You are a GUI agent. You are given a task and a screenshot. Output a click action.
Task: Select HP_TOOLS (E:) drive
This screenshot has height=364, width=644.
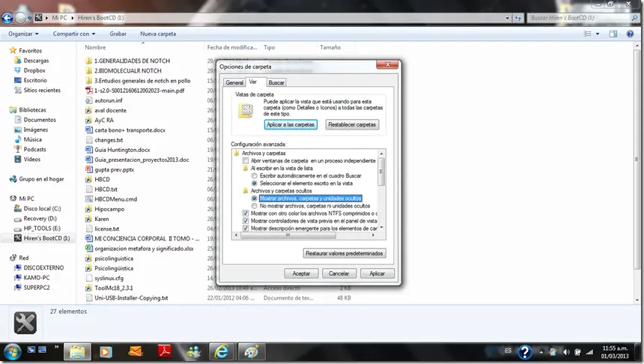pyautogui.click(x=41, y=228)
